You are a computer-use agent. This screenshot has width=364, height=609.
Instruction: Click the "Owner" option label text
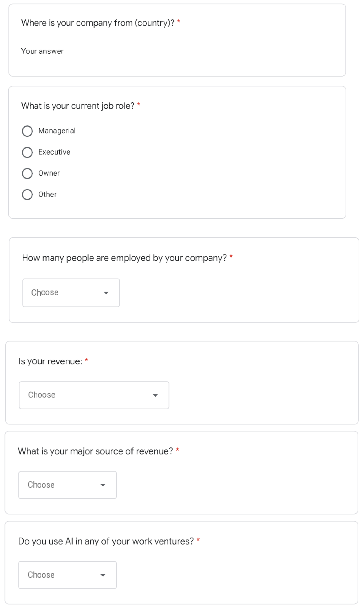click(x=49, y=173)
